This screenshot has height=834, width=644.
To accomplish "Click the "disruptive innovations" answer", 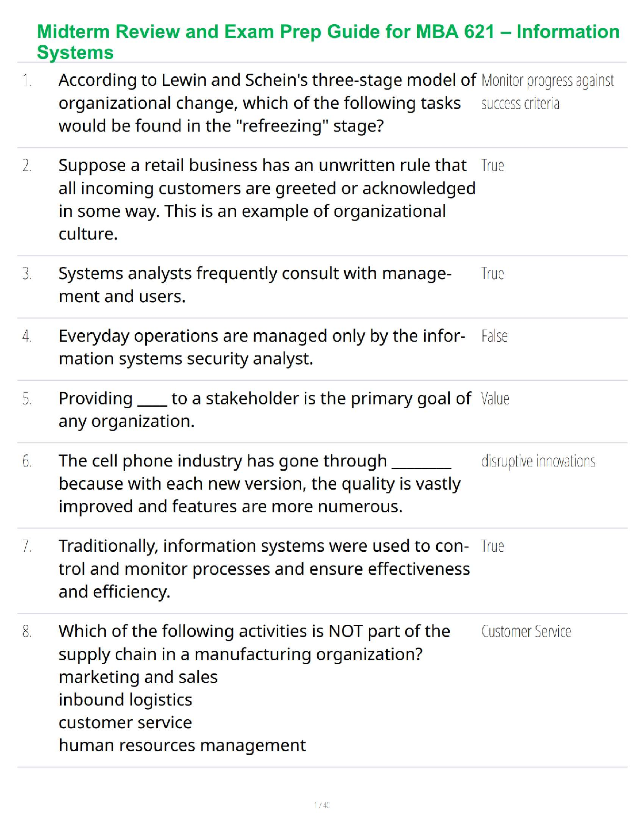I will point(538,461).
